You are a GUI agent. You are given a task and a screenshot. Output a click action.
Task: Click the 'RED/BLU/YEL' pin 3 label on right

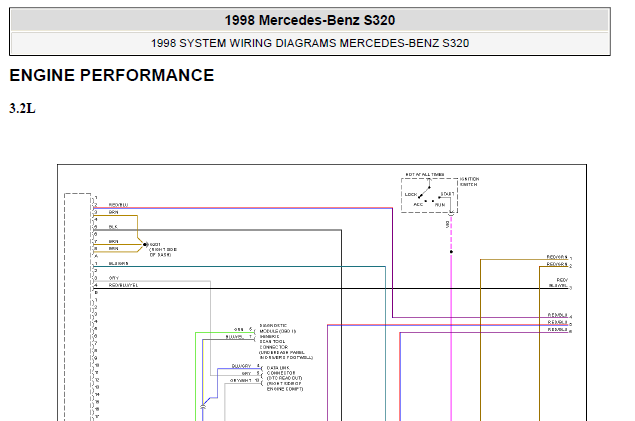click(560, 283)
